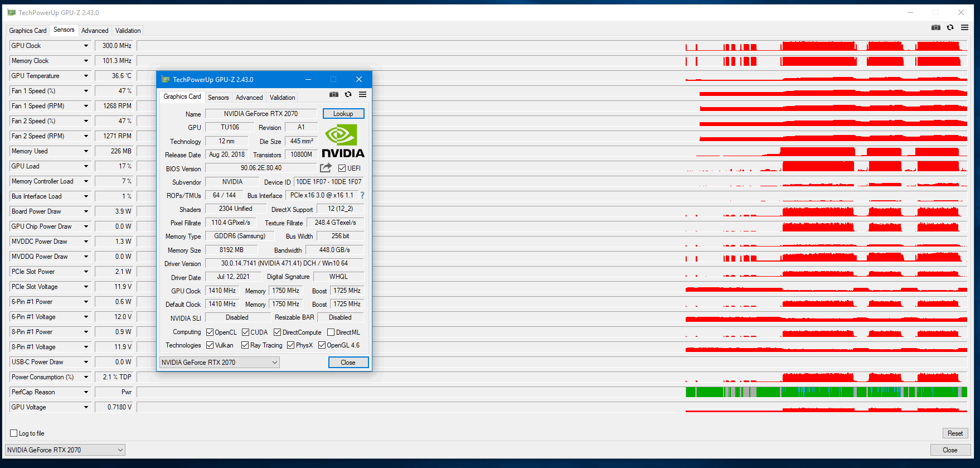Open Memory Clock sensor dropdown arrow
The height and width of the screenshot is (468, 980).
tap(86, 61)
